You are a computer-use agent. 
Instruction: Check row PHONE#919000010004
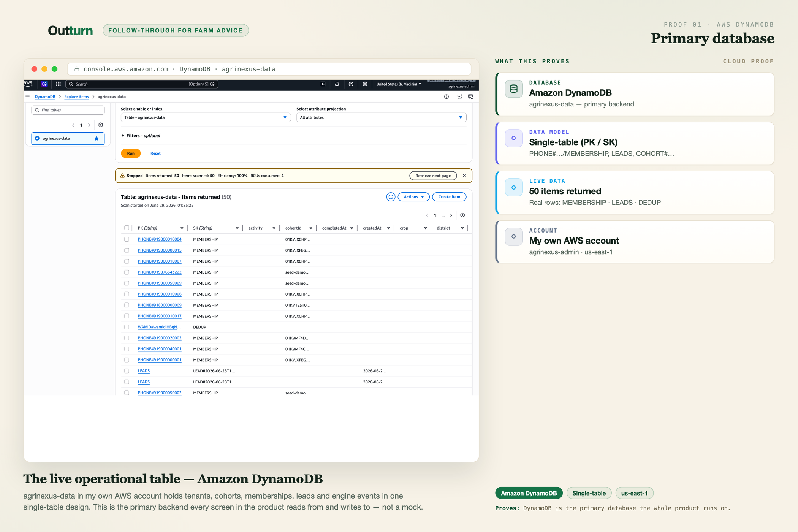(127, 239)
